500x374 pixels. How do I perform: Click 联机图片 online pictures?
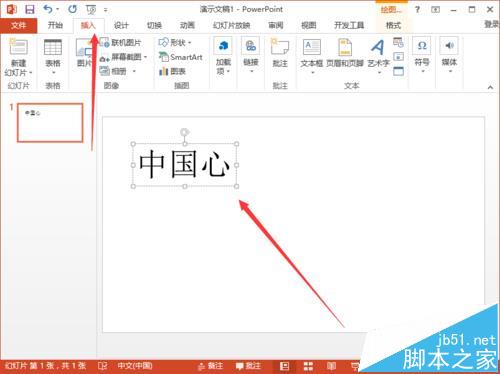click(121, 43)
